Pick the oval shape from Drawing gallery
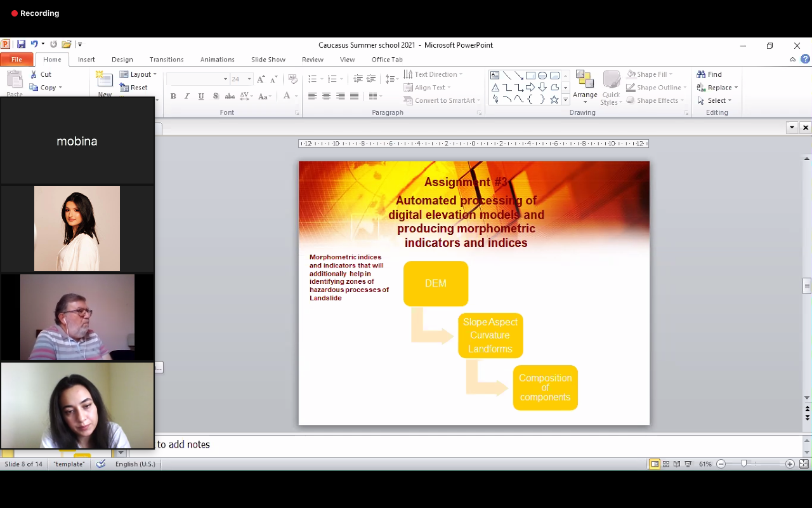This screenshot has height=508, width=812. pos(542,76)
